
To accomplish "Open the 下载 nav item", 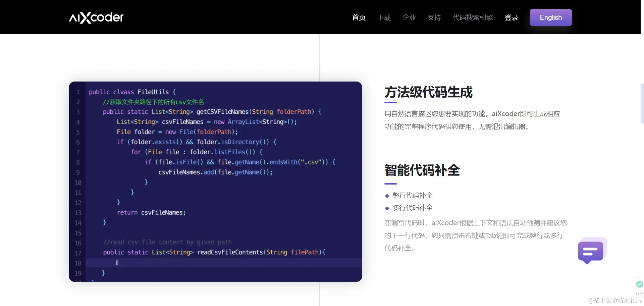I will [x=384, y=17].
